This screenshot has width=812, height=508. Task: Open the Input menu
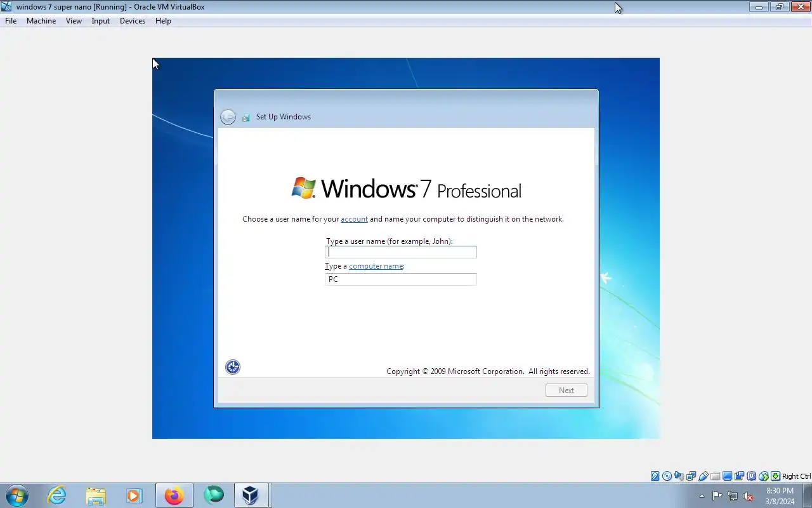100,21
